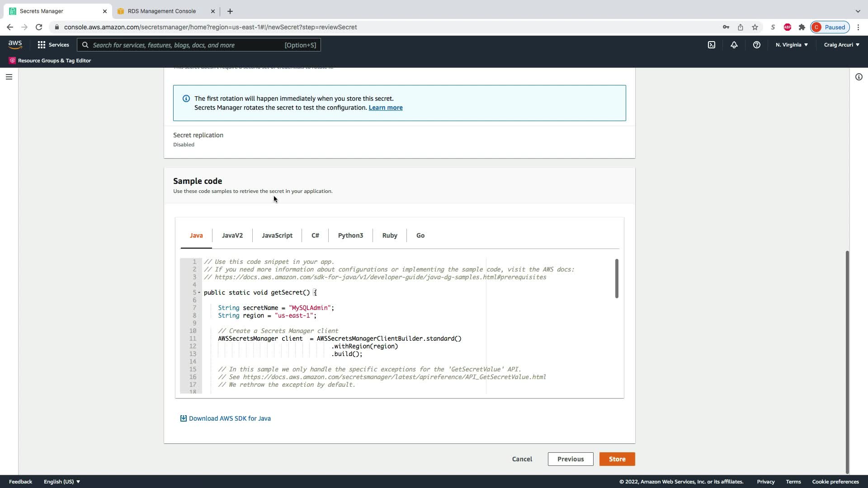Toggle the left hamburger navigation menu
The image size is (868, 488).
(9, 77)
